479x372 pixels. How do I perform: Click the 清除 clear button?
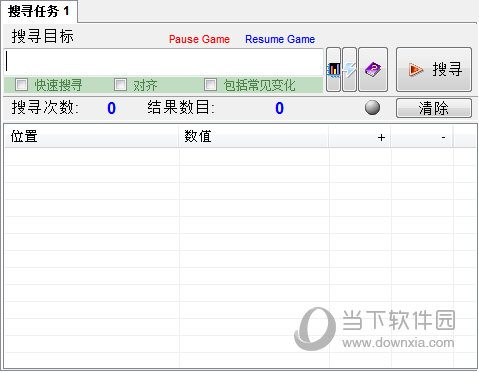pos(434,108)
